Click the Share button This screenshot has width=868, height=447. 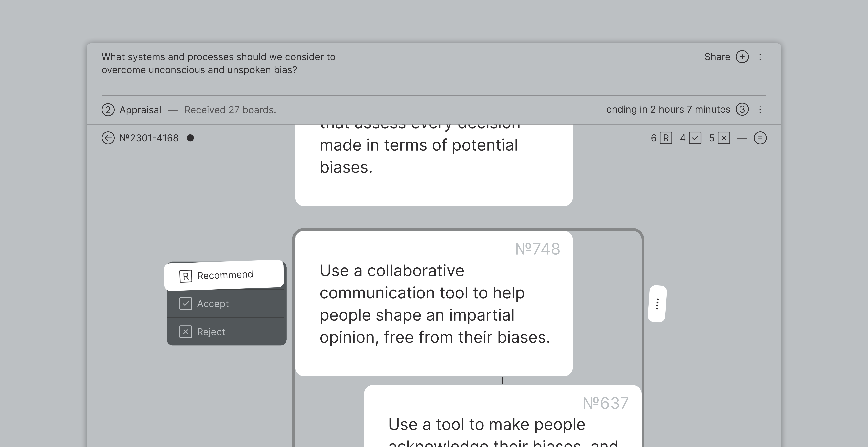717,57
